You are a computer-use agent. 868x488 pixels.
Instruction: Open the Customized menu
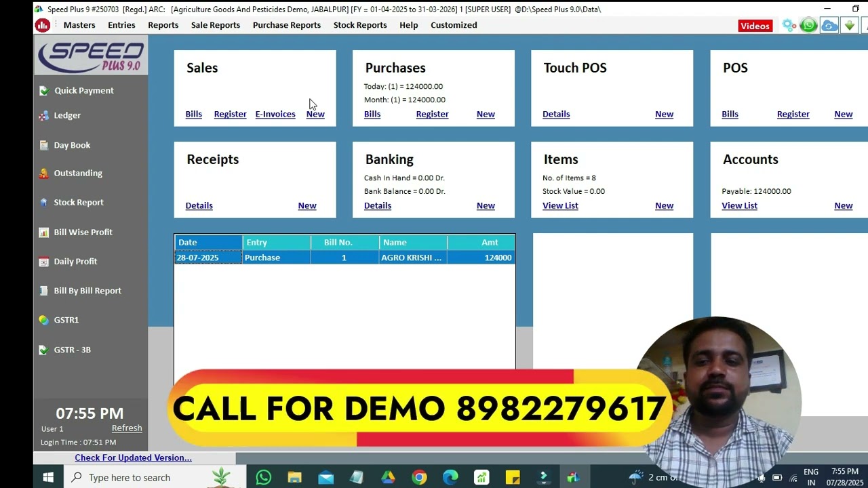[x=454, y=25]
